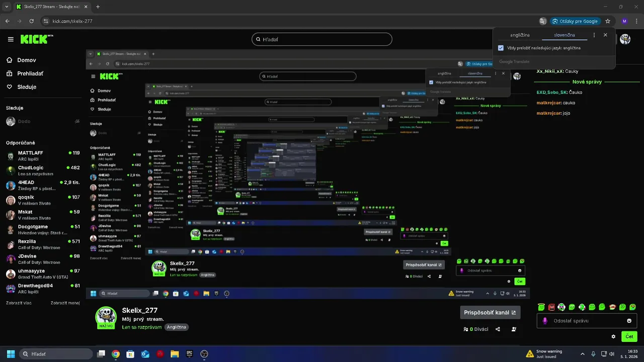Share the Skelix_277 stream
Viewport: 644px width, 362px height.
point(498,329)
